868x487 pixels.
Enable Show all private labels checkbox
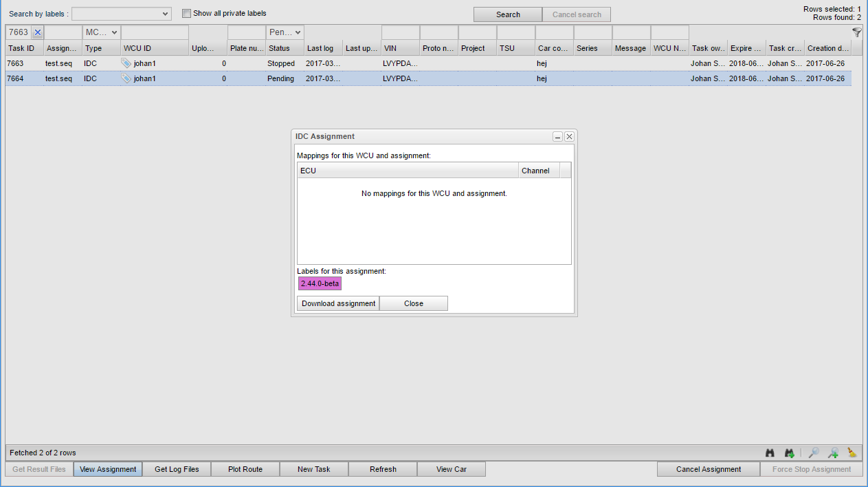click(186, 14)
